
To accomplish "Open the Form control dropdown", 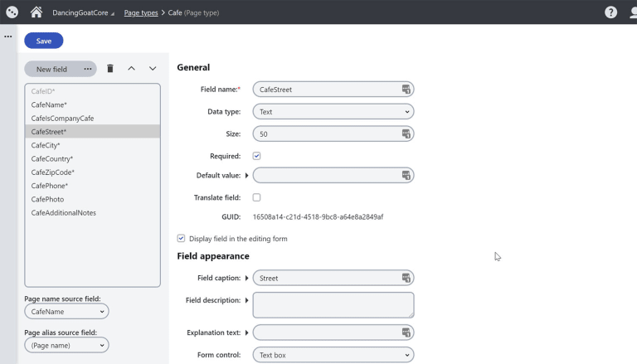I will 333,355.
